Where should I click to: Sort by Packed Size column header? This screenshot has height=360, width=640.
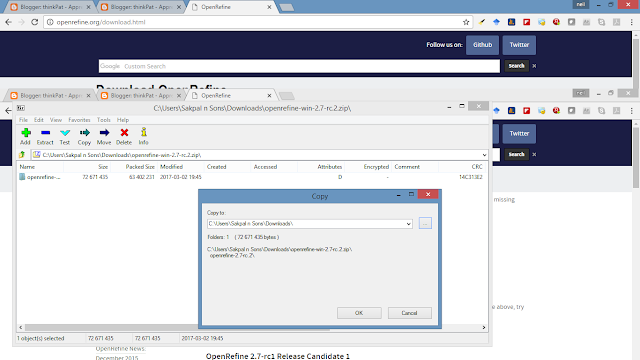click(x=134, y=167)
